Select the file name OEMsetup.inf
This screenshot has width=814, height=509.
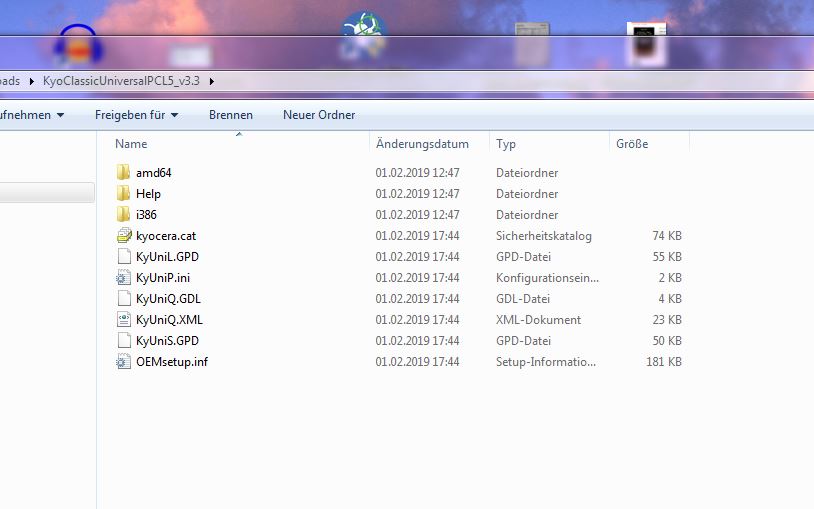tap(172, 362)
